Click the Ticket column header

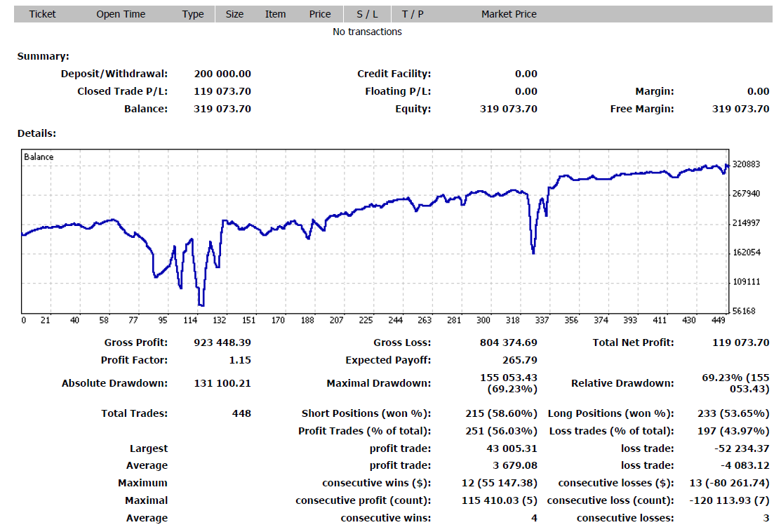click(42, 14)
